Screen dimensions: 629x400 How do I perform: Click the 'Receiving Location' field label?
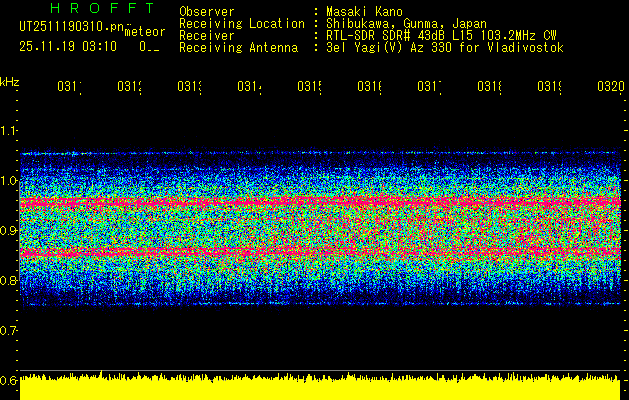[x=241, y=23]
